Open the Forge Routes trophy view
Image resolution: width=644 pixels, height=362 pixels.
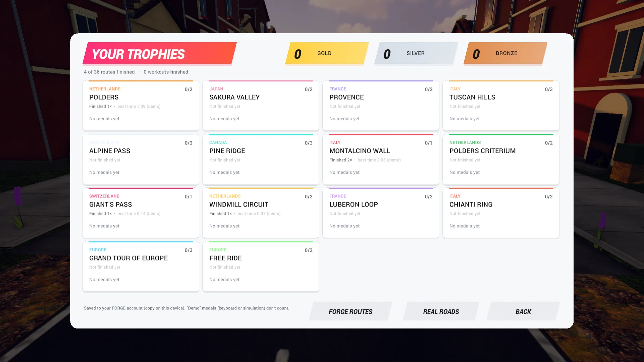click(350, 311)
